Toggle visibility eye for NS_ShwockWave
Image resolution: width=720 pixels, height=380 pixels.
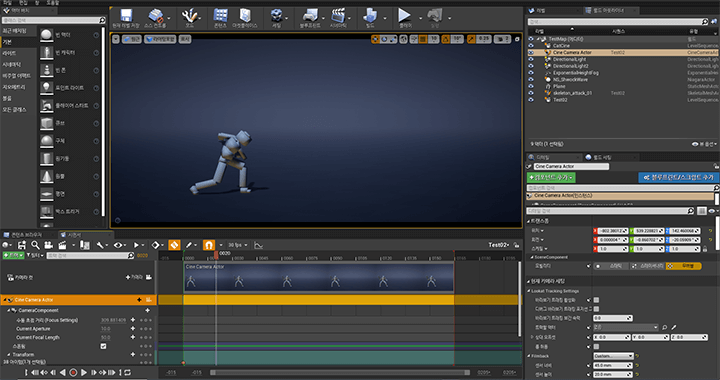coord(531,79)
